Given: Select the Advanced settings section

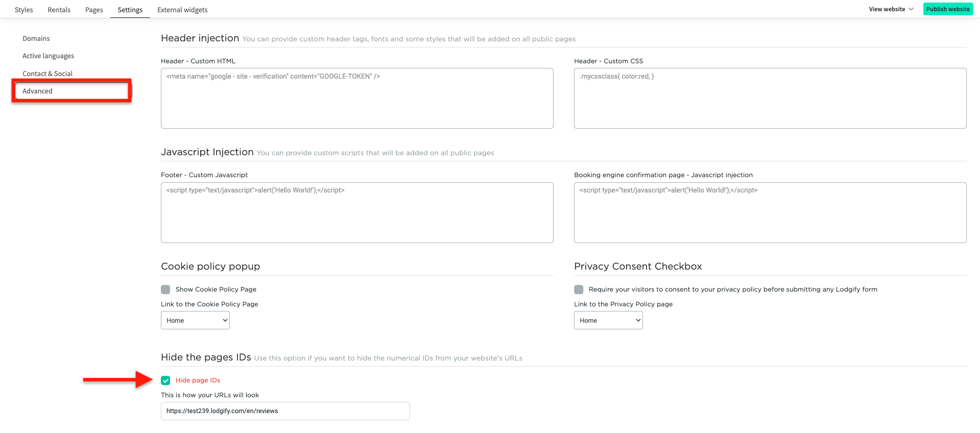Looking at the screenshot, I should 37,91.
